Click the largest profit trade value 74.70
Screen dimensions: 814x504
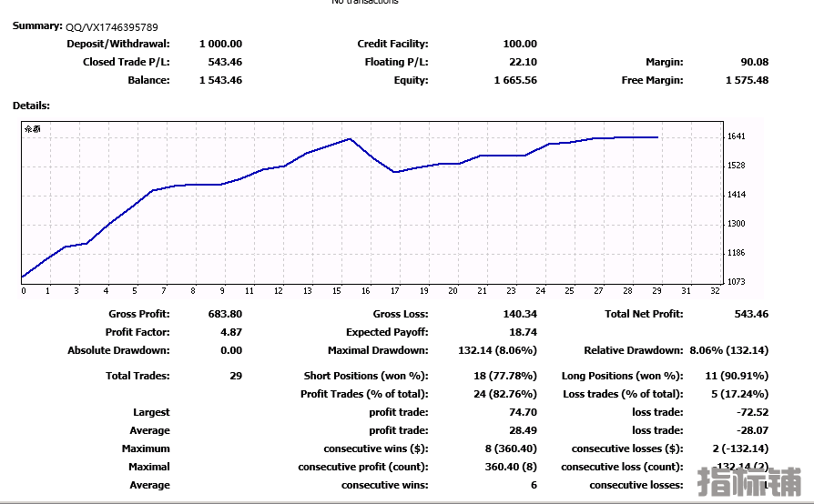523,412
